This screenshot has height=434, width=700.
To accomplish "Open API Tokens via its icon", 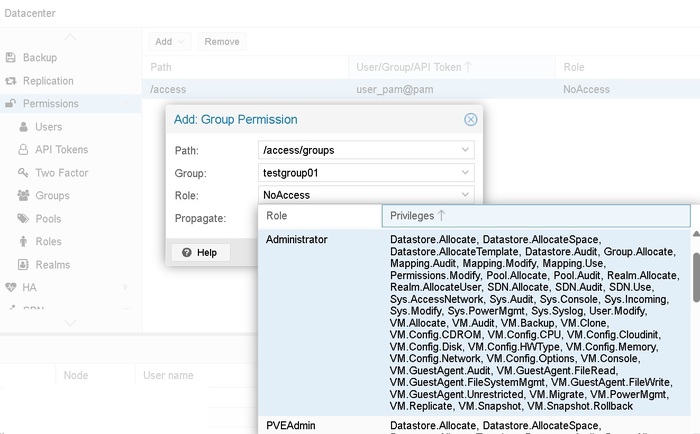I will pos(25,150).
